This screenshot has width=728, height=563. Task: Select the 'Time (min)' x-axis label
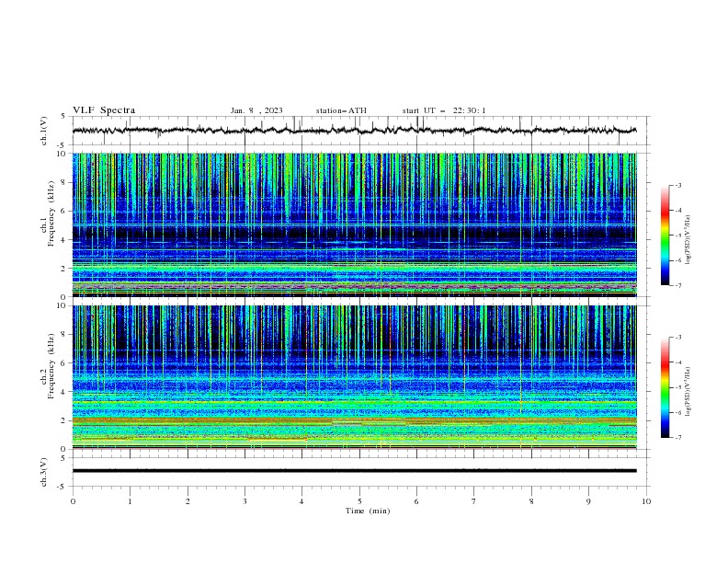point(368,511)
